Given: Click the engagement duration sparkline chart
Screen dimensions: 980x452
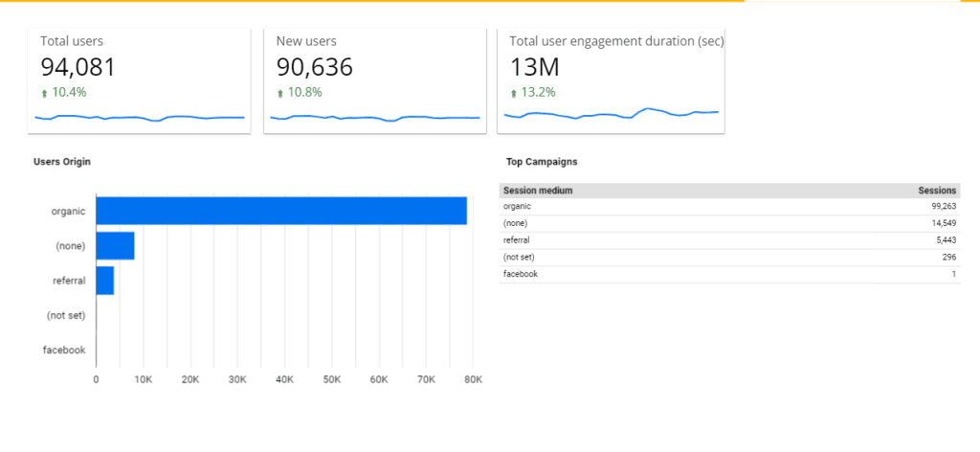Looking at the screenshot, I should pos(611,114).
